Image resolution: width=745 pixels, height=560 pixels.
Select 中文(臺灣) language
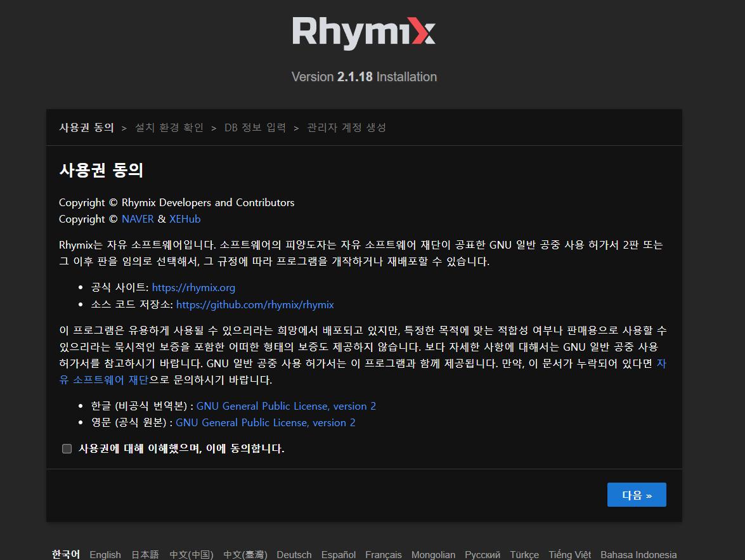tap(245, 554)
